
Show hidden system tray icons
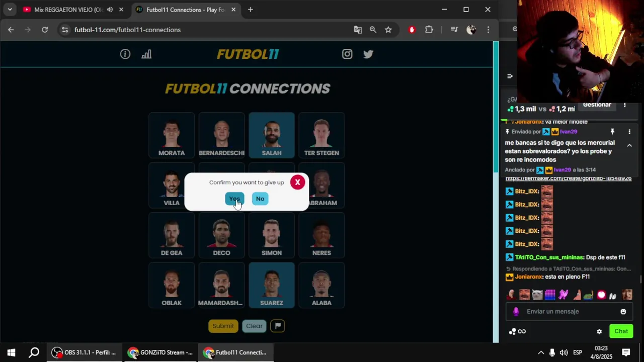pyautogui.click(x=541, y=352)
